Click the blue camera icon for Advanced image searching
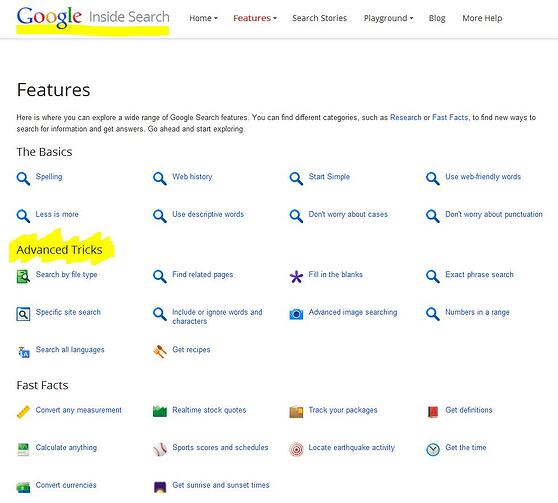The height and width of the screenshot is (503, 558). [296, 314]
